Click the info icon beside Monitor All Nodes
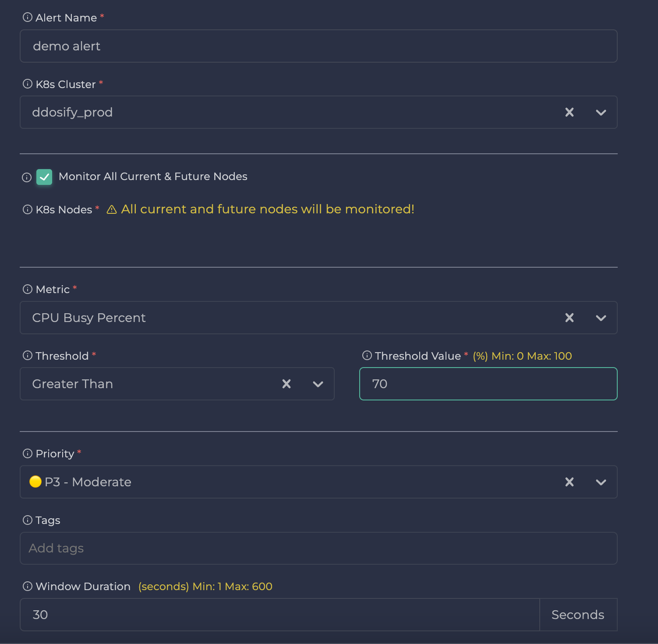 coord(27,177)
